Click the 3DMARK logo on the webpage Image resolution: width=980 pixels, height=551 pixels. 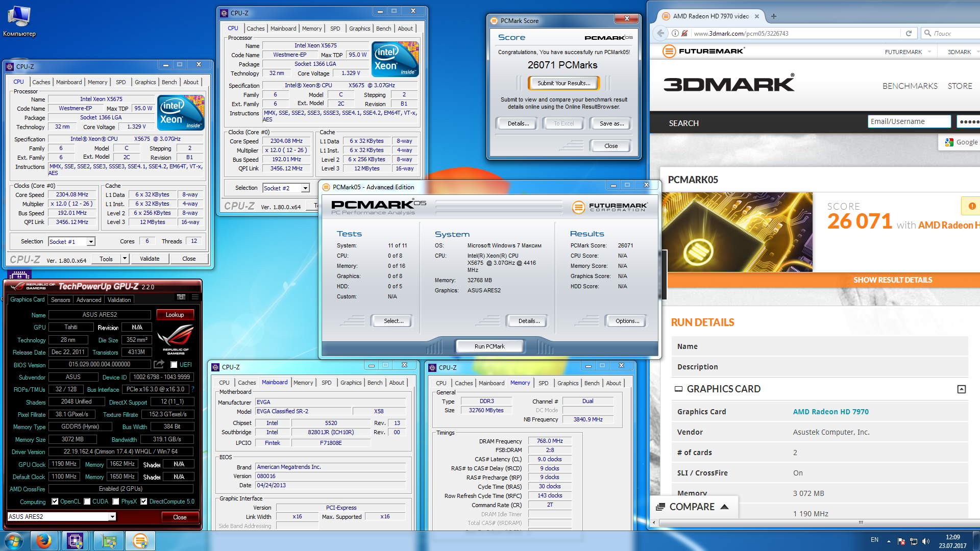(x=729, y=83)
